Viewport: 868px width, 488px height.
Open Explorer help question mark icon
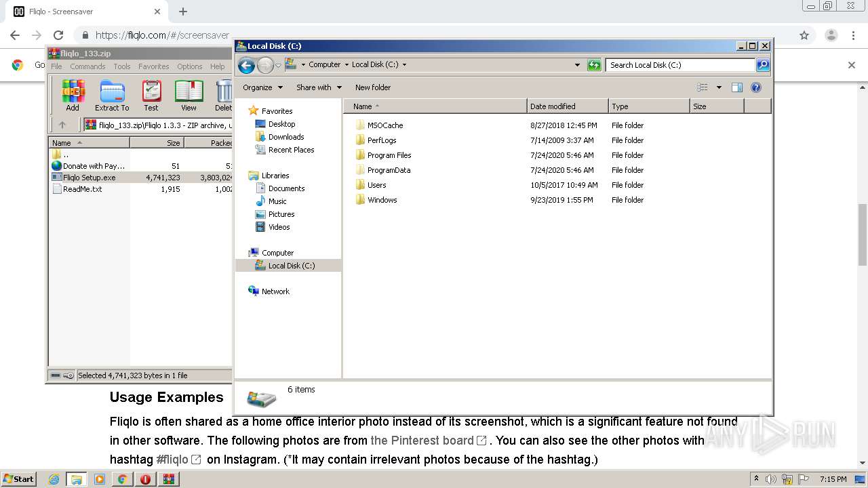pyautogui.click(x=756, y=87)
